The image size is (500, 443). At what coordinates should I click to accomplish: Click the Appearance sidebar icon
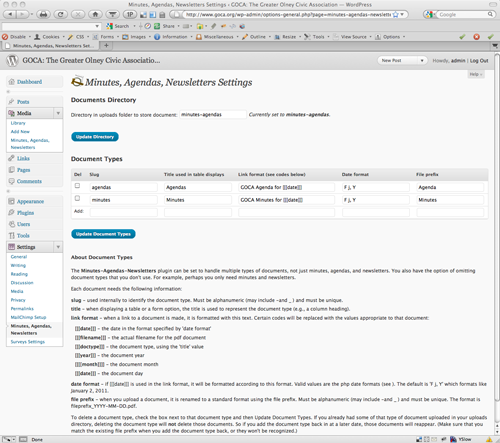click(12, 201)
